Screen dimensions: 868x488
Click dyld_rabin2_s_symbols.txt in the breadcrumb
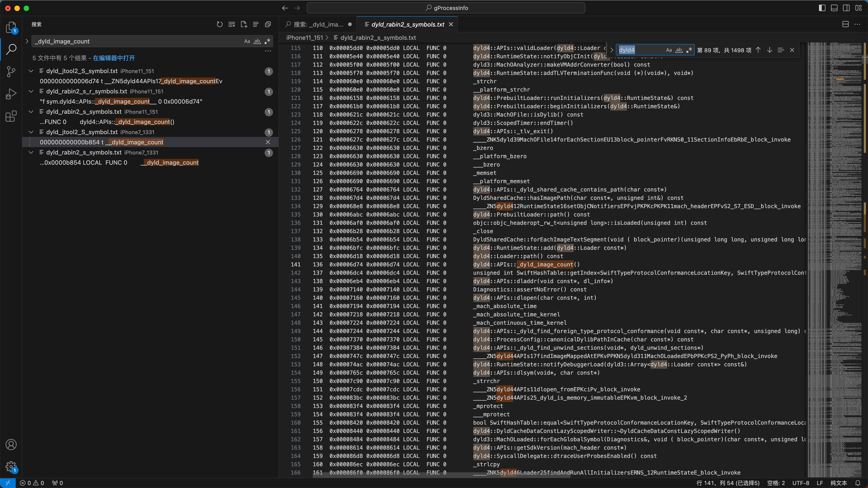378,38
